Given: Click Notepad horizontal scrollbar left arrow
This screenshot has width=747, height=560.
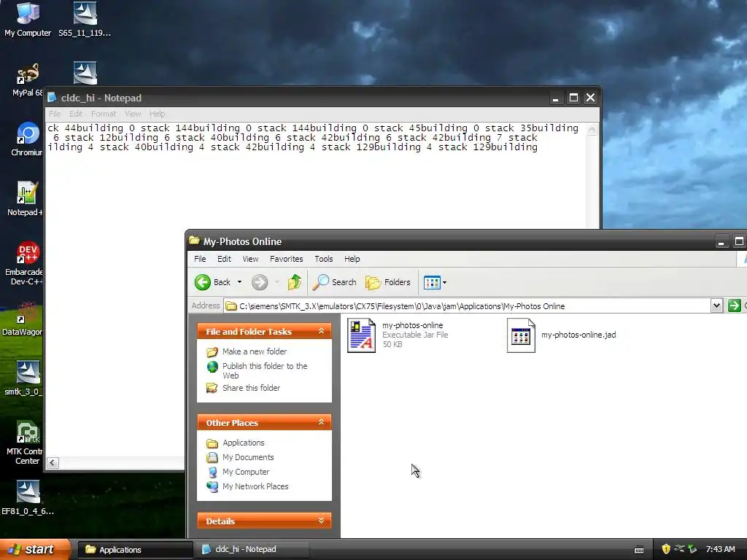Looking at the screenshot, I should pyautogui.click(x=53, y=463).
